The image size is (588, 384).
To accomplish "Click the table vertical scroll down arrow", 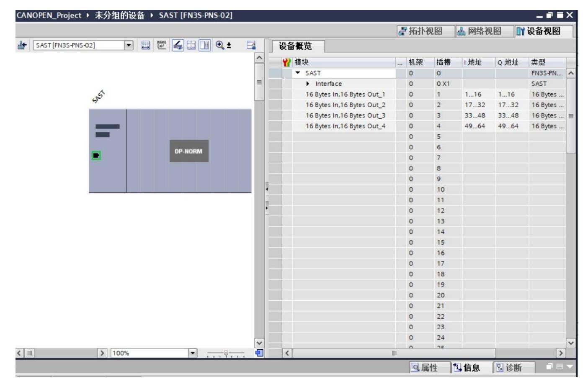I will pos(571,343).
